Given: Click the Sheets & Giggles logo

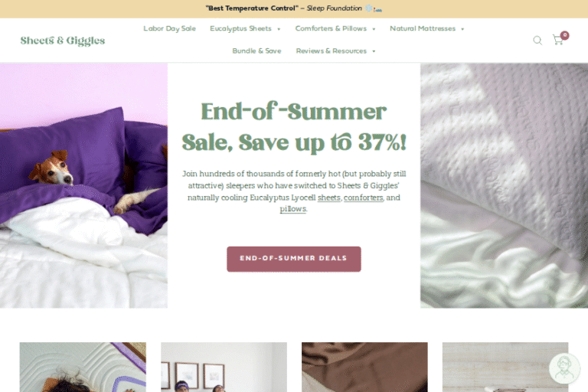Looking at the screenshot, I should (x=63, y=41).
